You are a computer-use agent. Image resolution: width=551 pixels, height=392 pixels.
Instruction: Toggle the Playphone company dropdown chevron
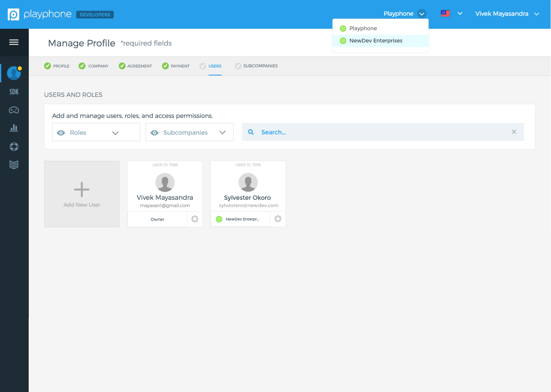(x=422, y=14)
